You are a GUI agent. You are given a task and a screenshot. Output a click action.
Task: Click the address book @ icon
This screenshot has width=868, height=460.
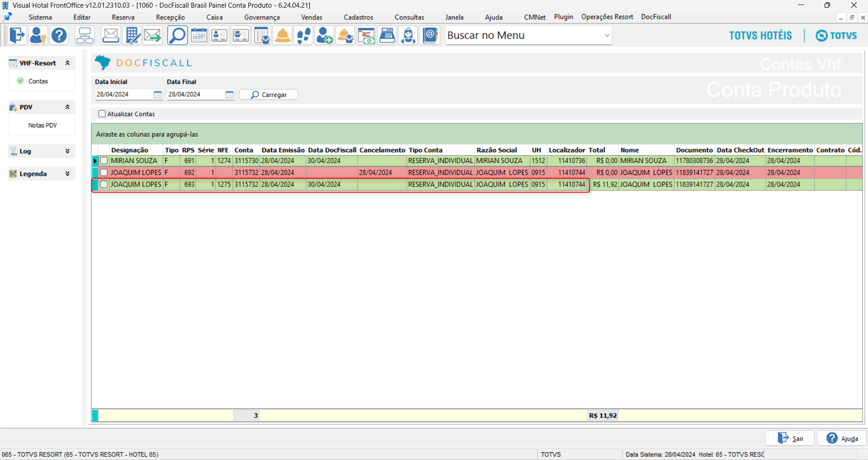click(x=430, y=35)
